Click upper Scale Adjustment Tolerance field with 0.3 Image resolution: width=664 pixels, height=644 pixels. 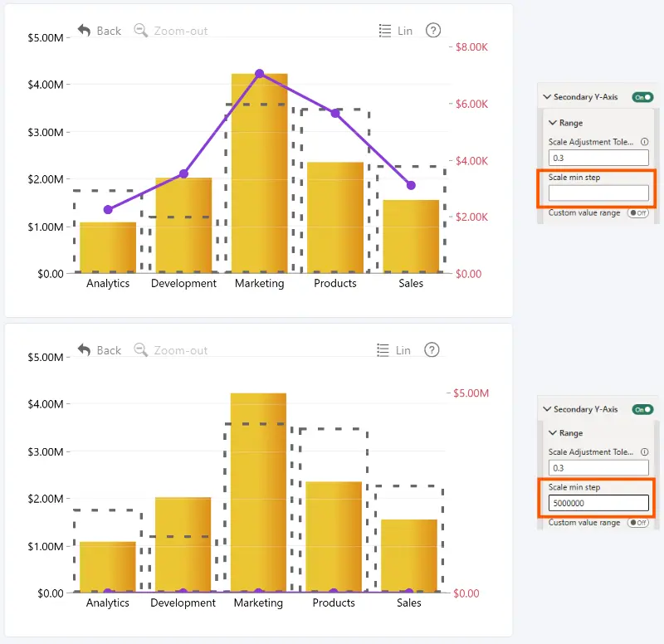click(598, 158)
